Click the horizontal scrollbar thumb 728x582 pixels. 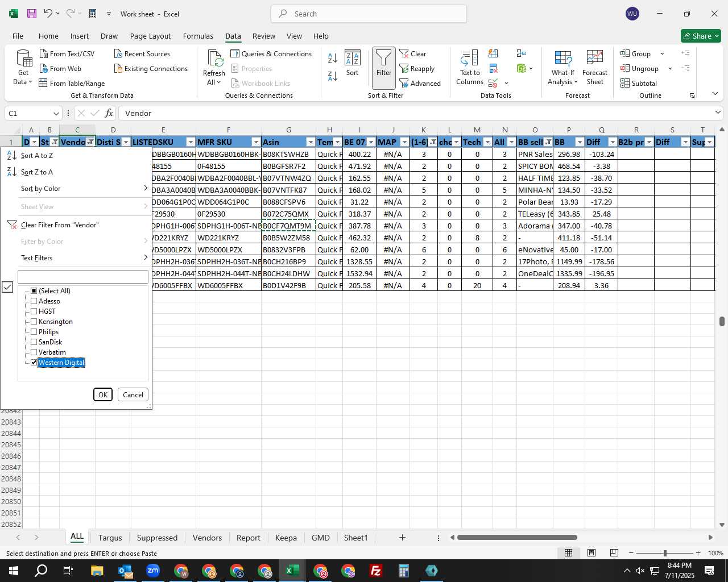pos(517,537)
